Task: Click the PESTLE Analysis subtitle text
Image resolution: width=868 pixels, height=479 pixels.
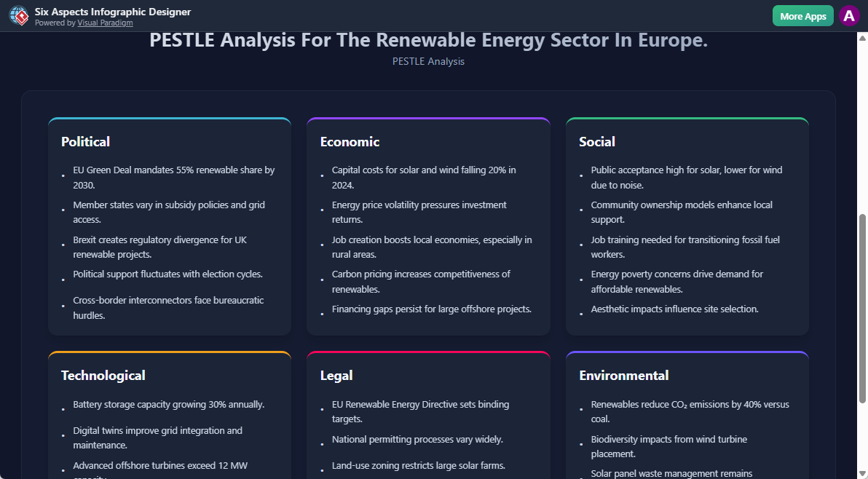Action: [x=428, y=61]
